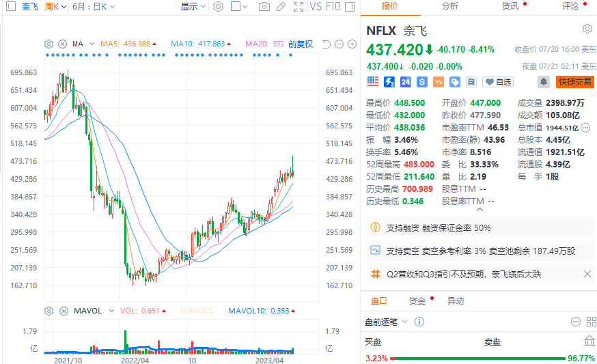Toggle 前复权 price adjustment
597x364 pixels.
[x=301, y=44]
